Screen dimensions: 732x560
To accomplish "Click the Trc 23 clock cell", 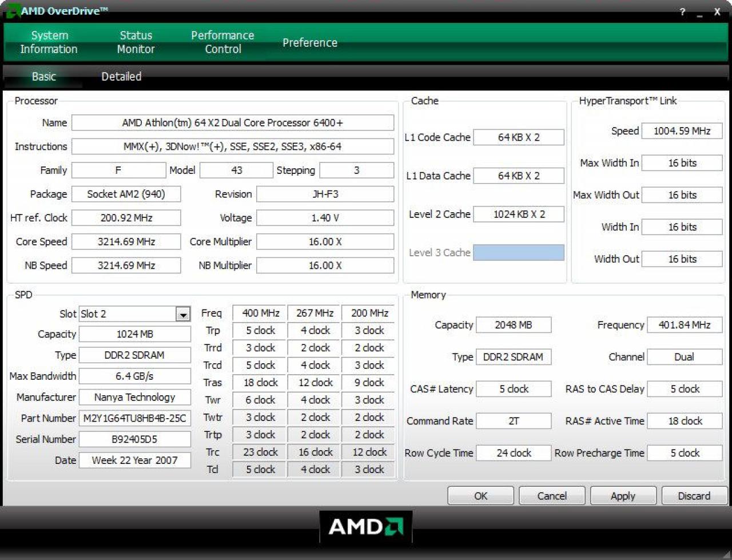I will pos(260,452).
